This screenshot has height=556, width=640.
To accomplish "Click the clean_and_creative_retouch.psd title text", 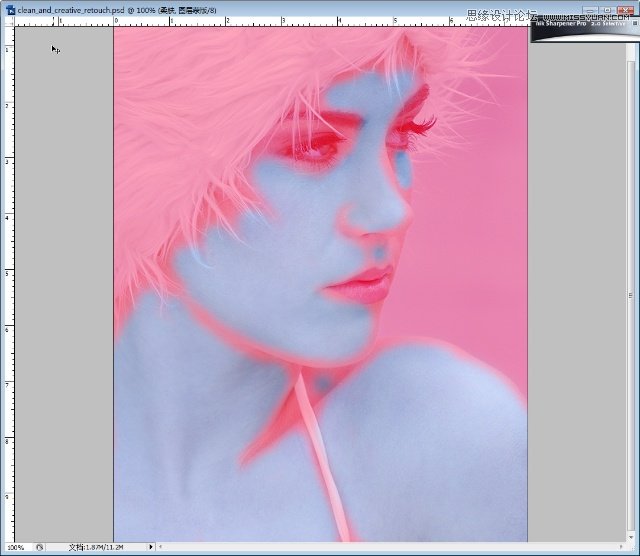I will pyautogui.click(x=71, y=10).
